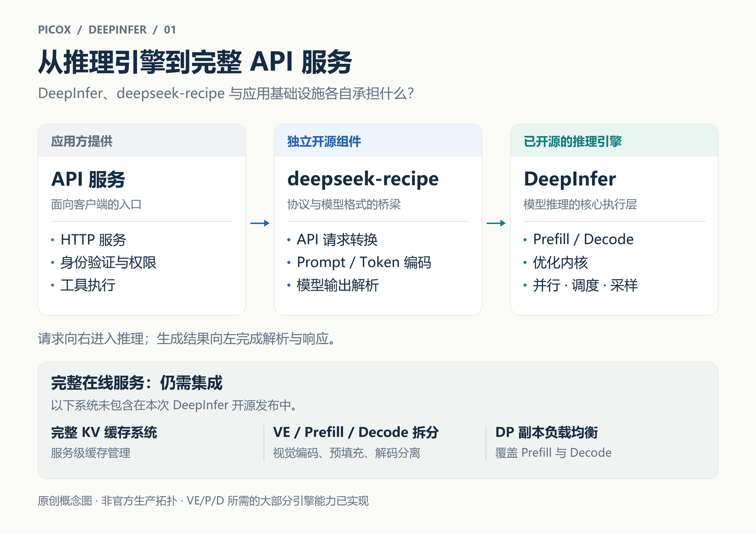Click the 身份验证与权限 list item

click(109, 262)
